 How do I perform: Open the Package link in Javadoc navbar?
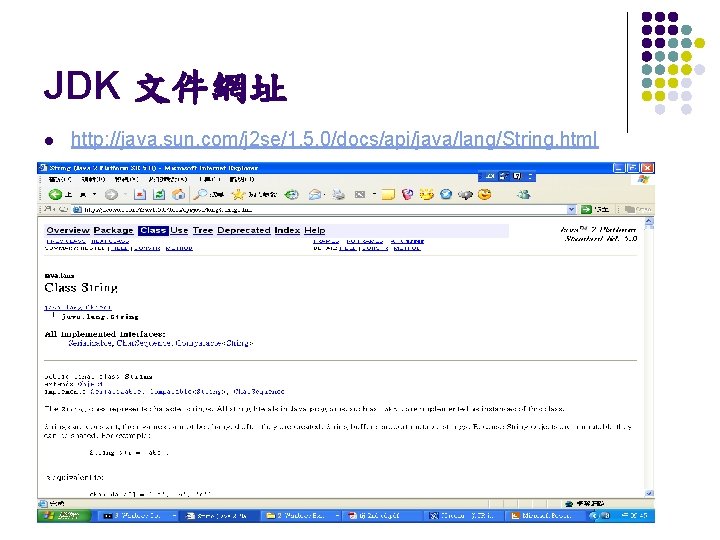tap(113, 231)
